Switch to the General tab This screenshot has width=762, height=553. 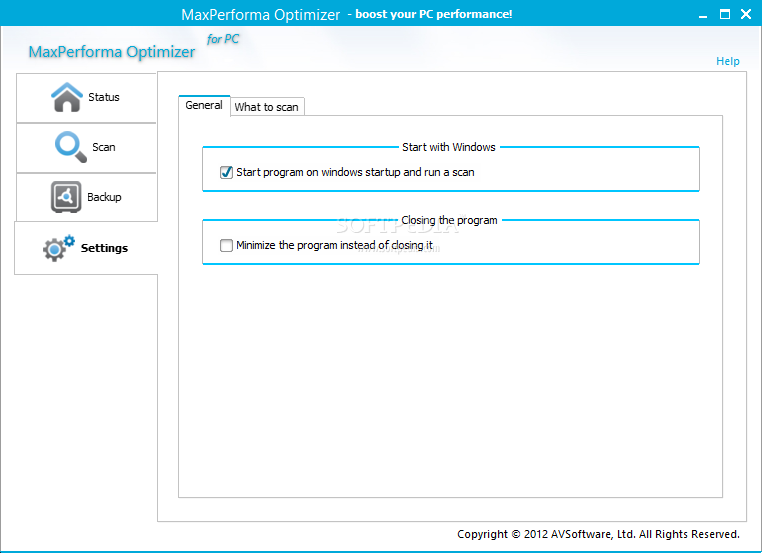[x=204, y=105]
